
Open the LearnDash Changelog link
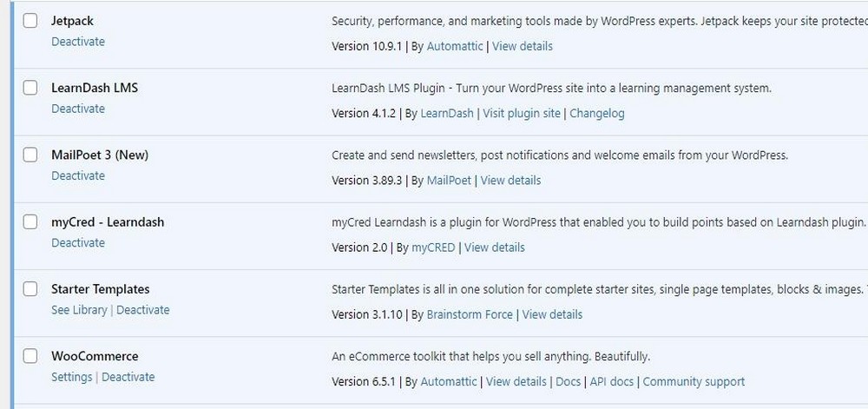(597, 113)
